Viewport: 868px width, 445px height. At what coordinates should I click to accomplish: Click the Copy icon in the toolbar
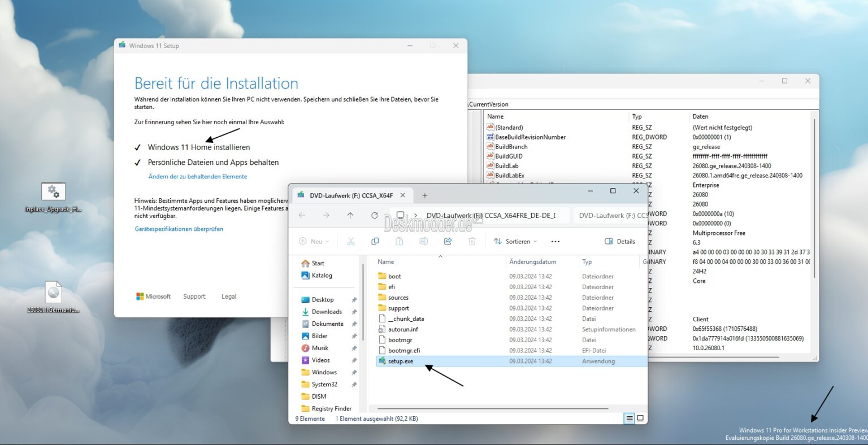pos(375,241)
